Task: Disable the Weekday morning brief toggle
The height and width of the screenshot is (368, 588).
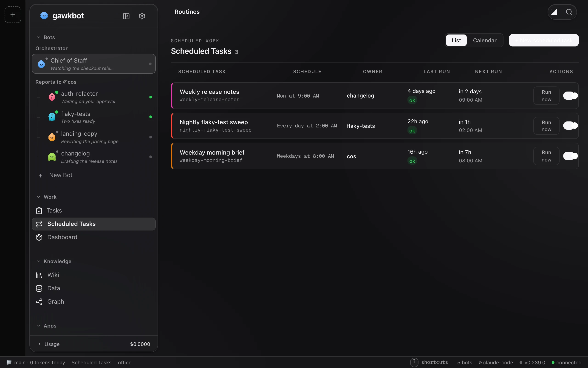Action: [570, 156]
